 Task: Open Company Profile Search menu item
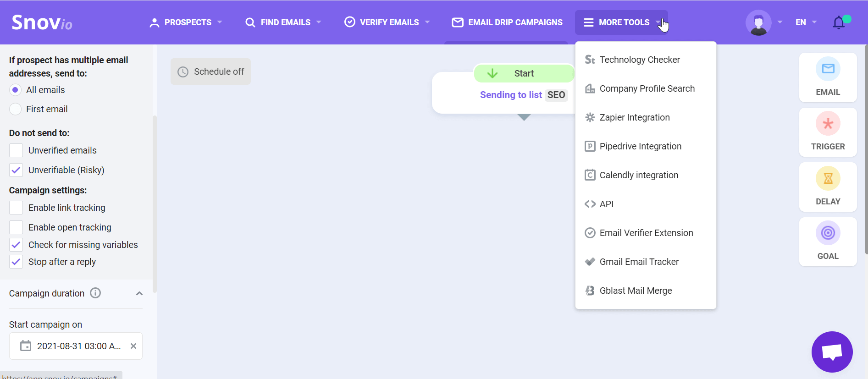tap(646, 88)
